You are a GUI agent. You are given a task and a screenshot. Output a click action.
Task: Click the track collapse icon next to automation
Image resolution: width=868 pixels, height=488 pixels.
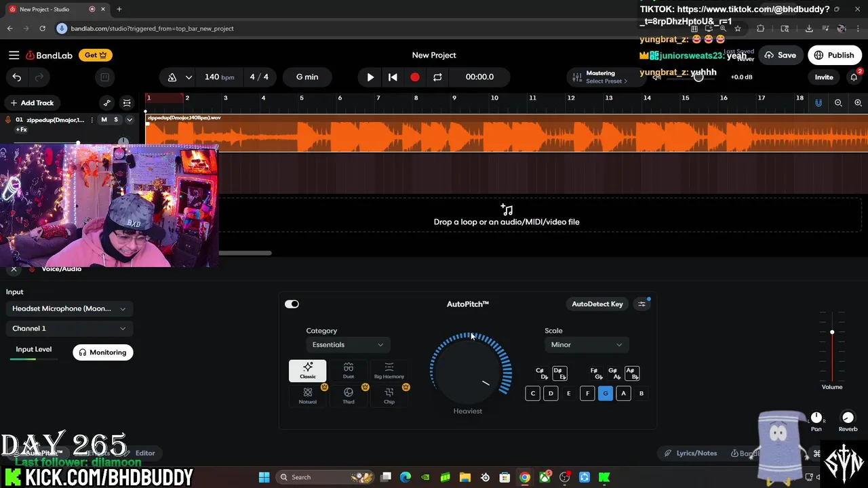pyautogui.click(x=127, y=103)
